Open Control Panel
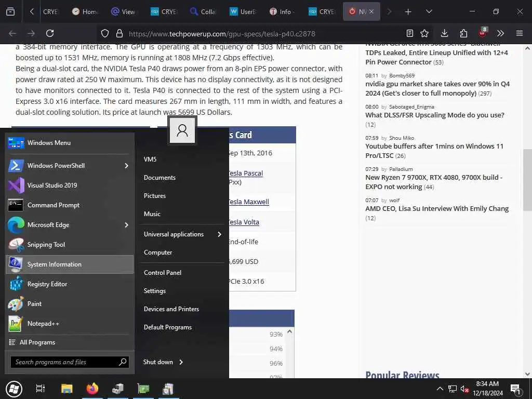Image resolution: width=532 pixels, height=399 pixels. [163, 273]
